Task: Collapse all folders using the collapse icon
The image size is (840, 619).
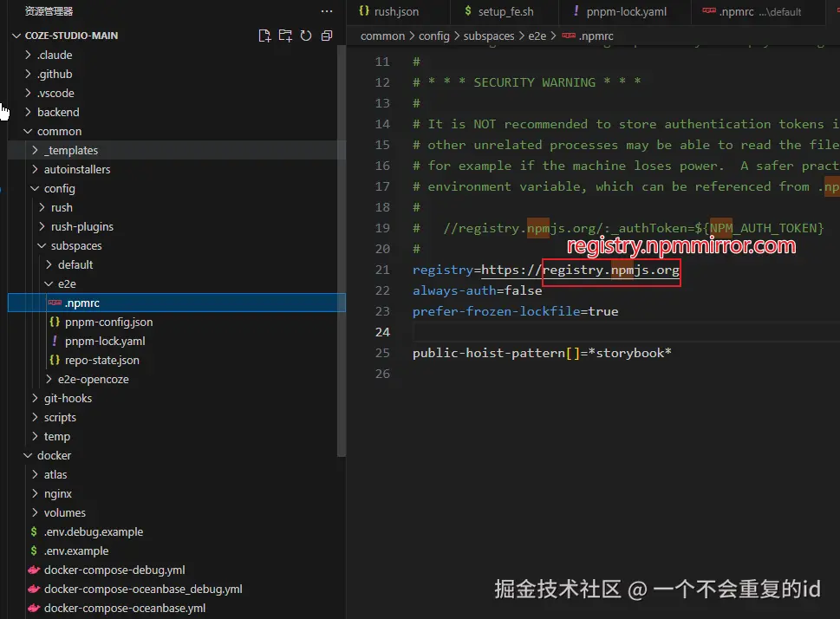Action: tap(327, 36)
